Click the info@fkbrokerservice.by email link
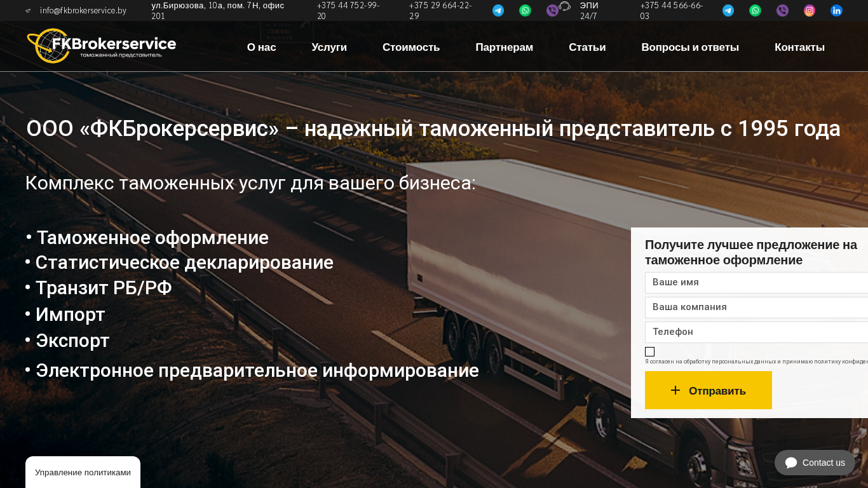This screenshot has height=488, width=868. tap(83, 11)
